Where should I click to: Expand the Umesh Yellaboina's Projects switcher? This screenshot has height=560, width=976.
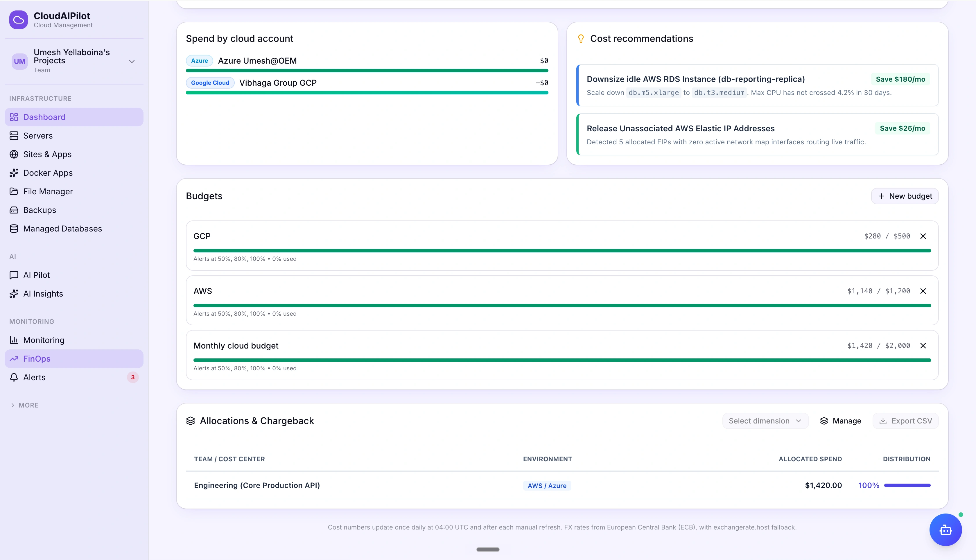[132, 62]
